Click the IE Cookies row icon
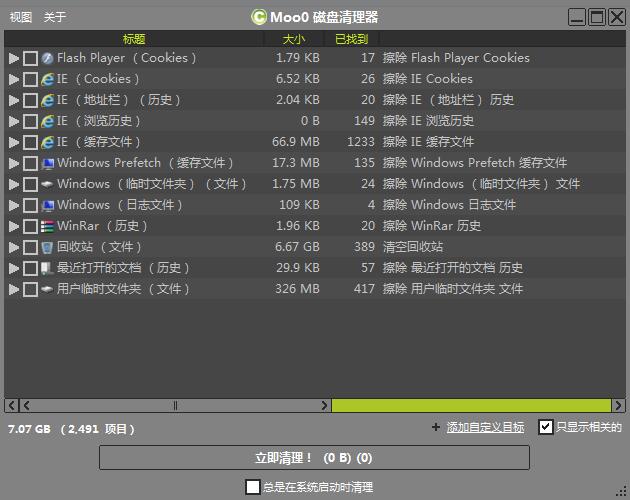630x500 pixels. coord(47,79)
